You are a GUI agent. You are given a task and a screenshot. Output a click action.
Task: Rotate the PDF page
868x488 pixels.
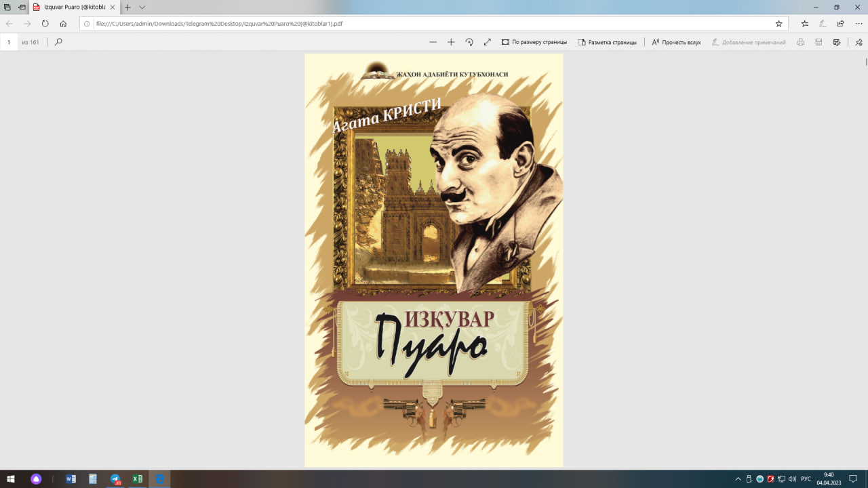tap(469, 42)
